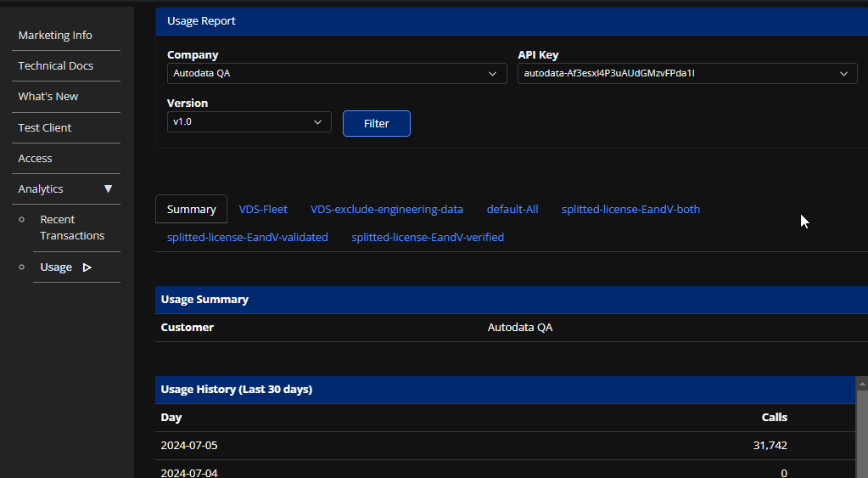Click the Usage Report panel header
The image size is (868, 478).
[x=512, y=21]
